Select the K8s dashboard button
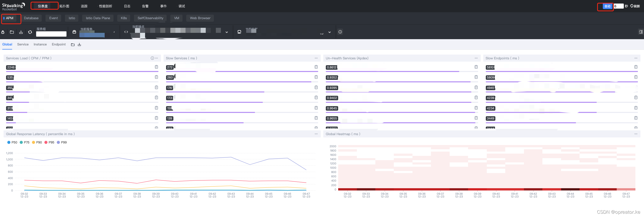This screenshot has width=644, height=217. click(x=124, y=18)
